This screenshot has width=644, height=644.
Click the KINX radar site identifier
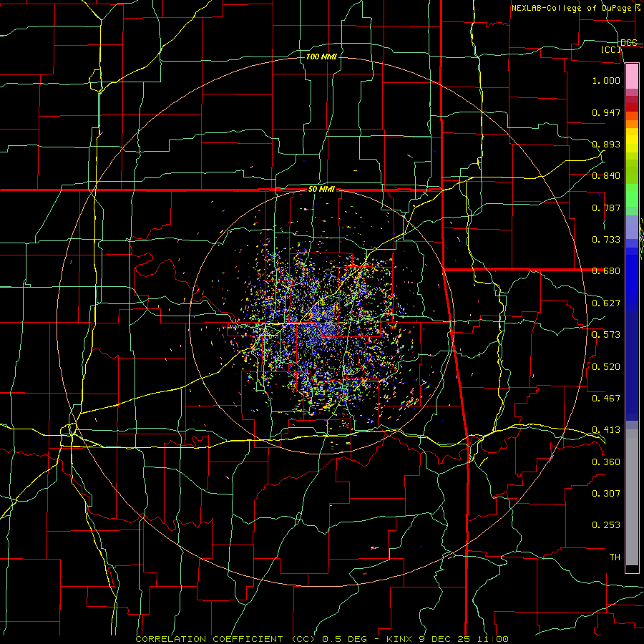[399, 639]
